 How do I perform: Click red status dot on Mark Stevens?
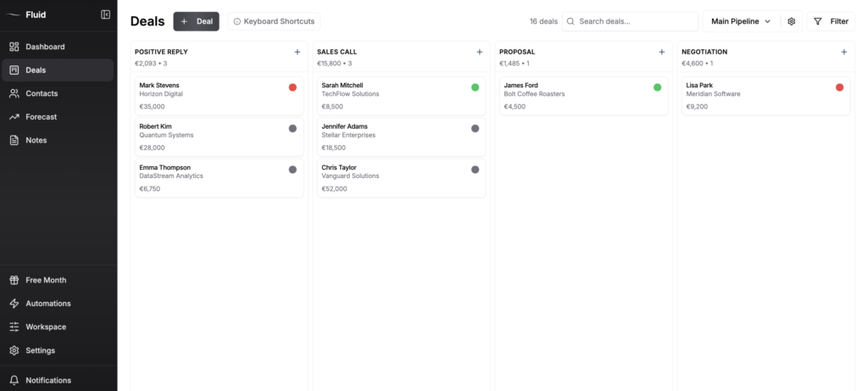pos(292,87)
